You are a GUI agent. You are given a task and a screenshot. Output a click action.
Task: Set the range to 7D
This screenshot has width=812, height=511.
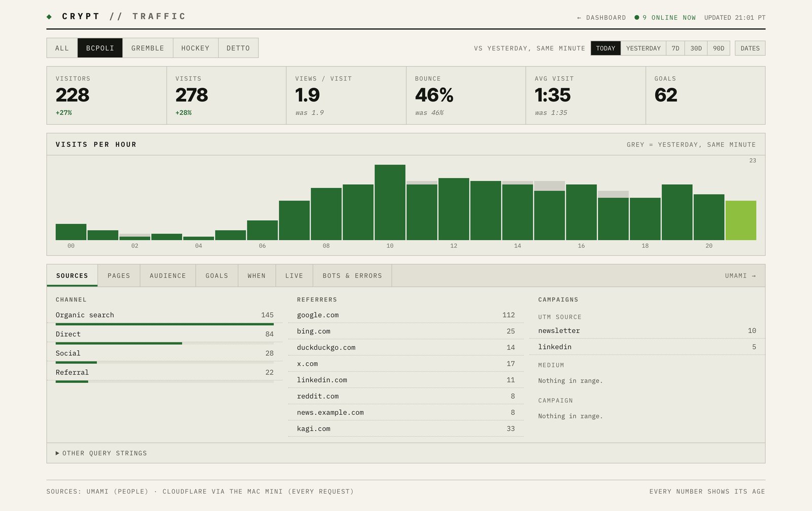click(675, 48)
